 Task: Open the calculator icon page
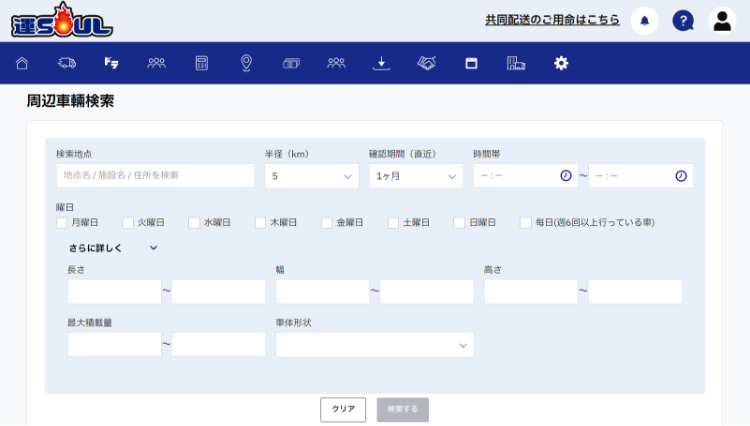pos(201,63)
